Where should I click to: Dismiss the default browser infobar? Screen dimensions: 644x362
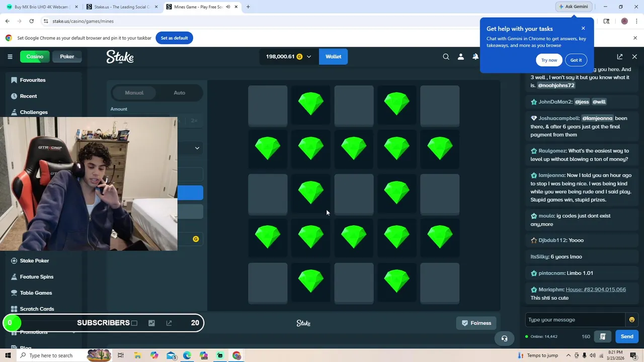(x=635, y=38)
